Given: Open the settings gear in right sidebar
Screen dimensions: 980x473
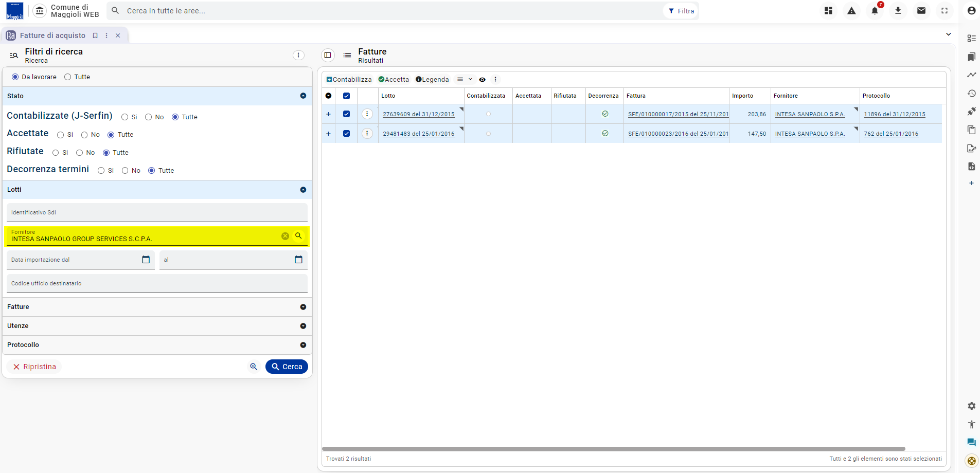Looking at the screenshot, I should click(971, 406).
